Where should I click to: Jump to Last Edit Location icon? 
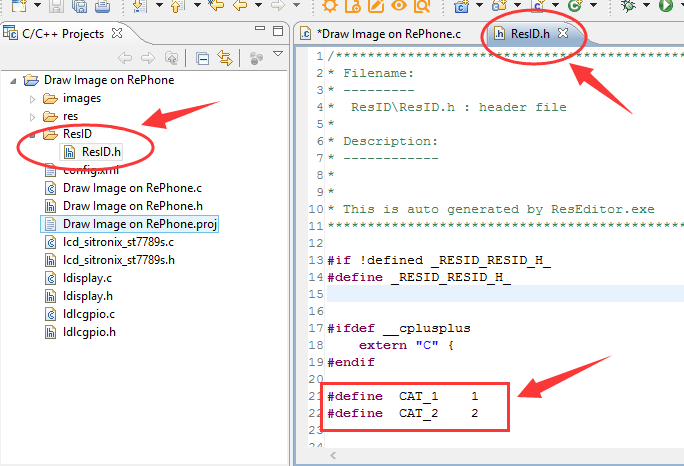216,6
